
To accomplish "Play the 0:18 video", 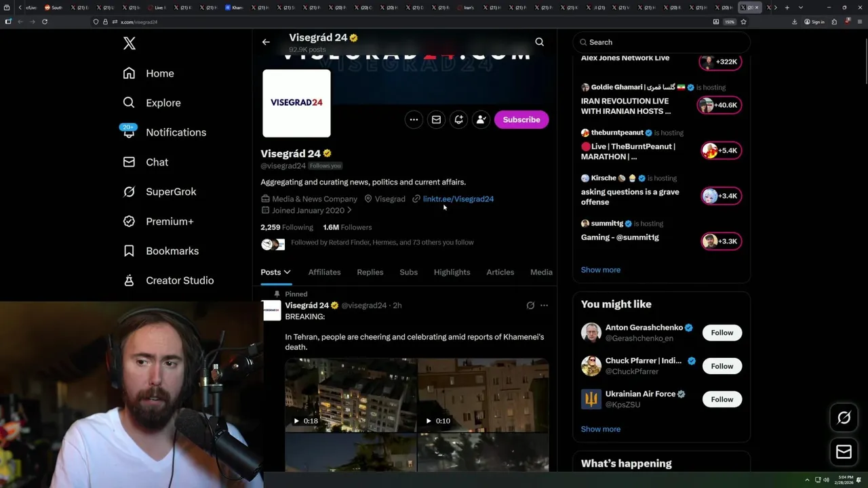I will [351, 395].
